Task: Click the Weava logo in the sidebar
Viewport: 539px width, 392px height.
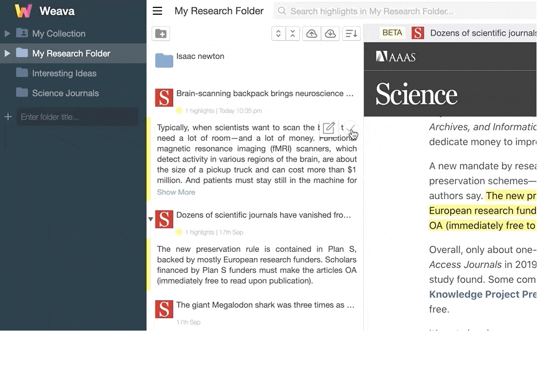Action: point(22,11)
